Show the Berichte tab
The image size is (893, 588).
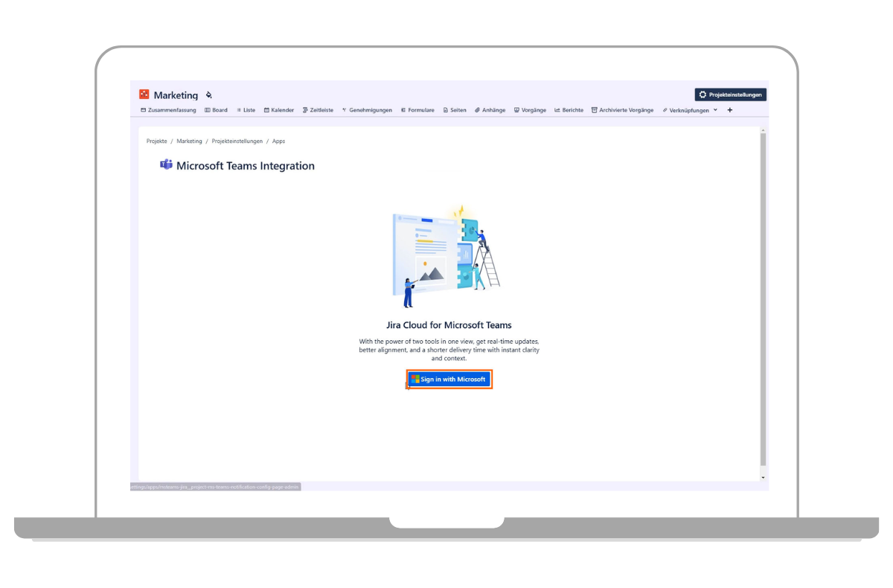point(569,110)
